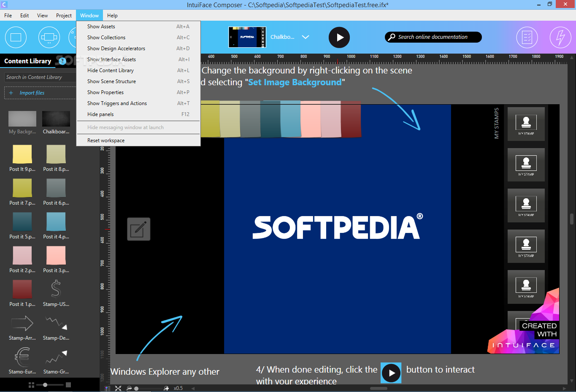
Task: Click the canvas vertical scrollbar handle
Action: coord(572,219)
